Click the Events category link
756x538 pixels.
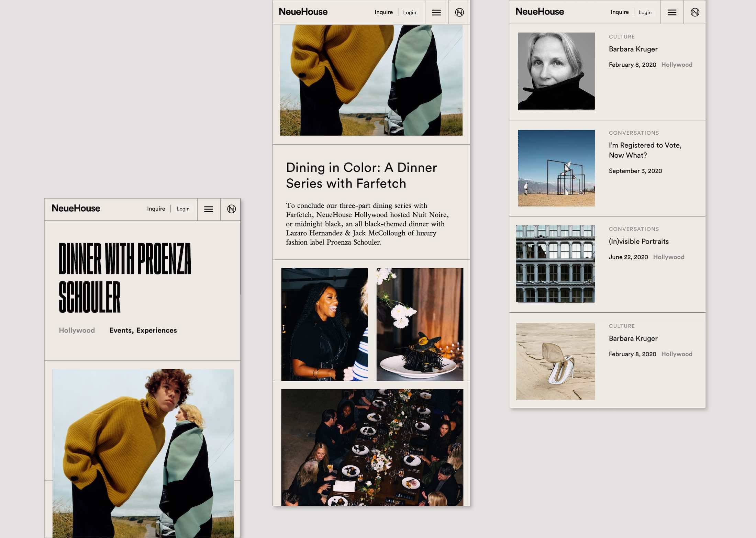pyautogui.click(x=121, y=330)
